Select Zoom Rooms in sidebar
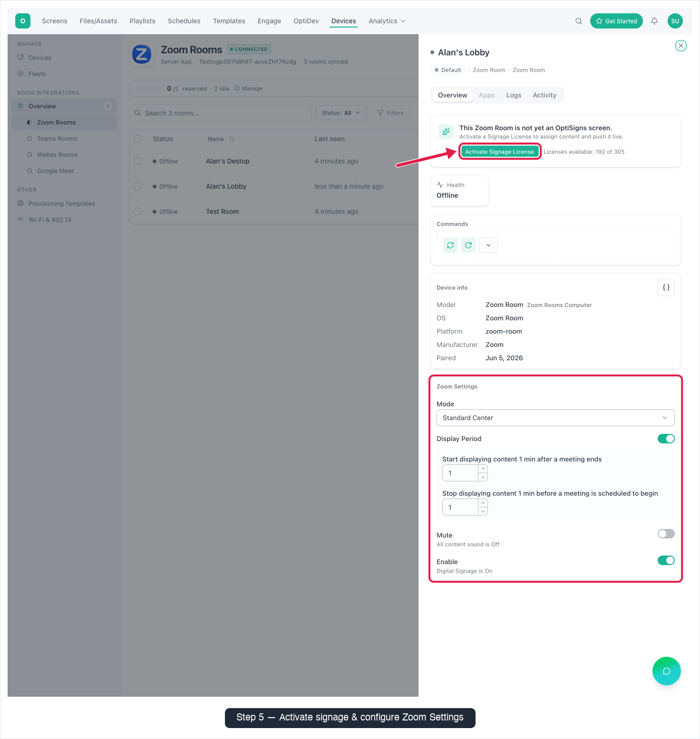Image resolution: width=700 pixels, height=739 pixels. click(x=65, y=122)
